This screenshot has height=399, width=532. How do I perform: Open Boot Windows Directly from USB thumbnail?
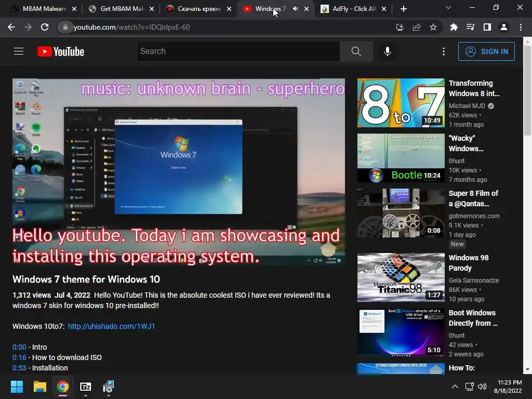401,332
